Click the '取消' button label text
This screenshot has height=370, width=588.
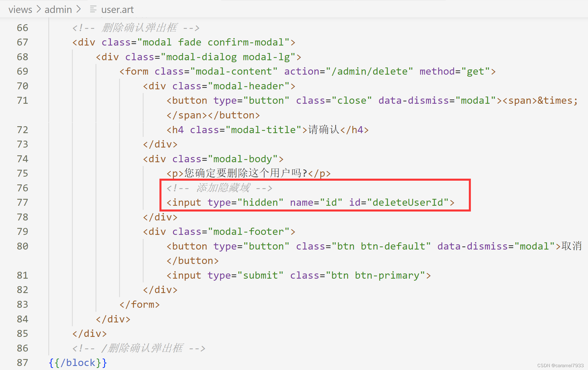pyautogui.click(x=572, y=246)
